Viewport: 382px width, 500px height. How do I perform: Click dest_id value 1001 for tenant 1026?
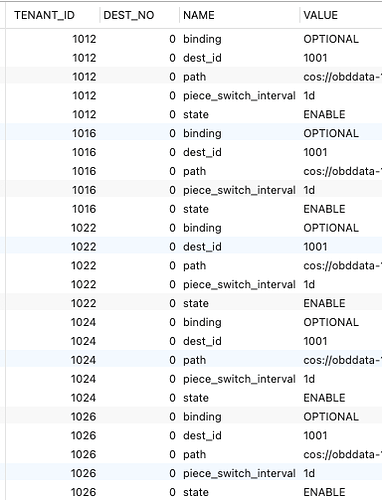(x=315, y=436)
